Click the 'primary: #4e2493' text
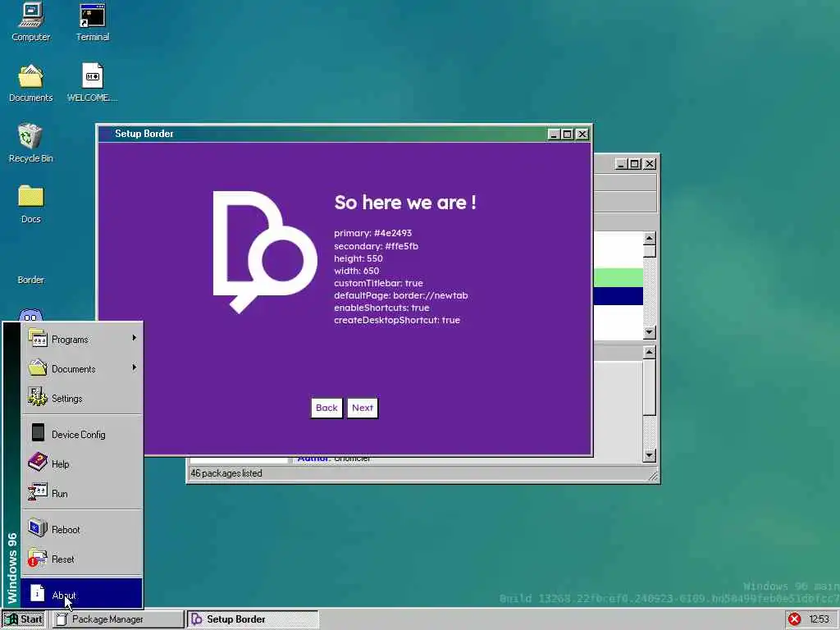Viewport: 840px width, 630px height. point(373,233)
